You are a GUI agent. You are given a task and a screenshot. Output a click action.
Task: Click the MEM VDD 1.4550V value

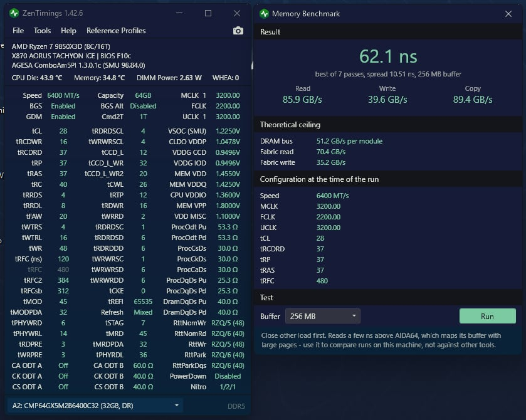click(x=228, y=174)
